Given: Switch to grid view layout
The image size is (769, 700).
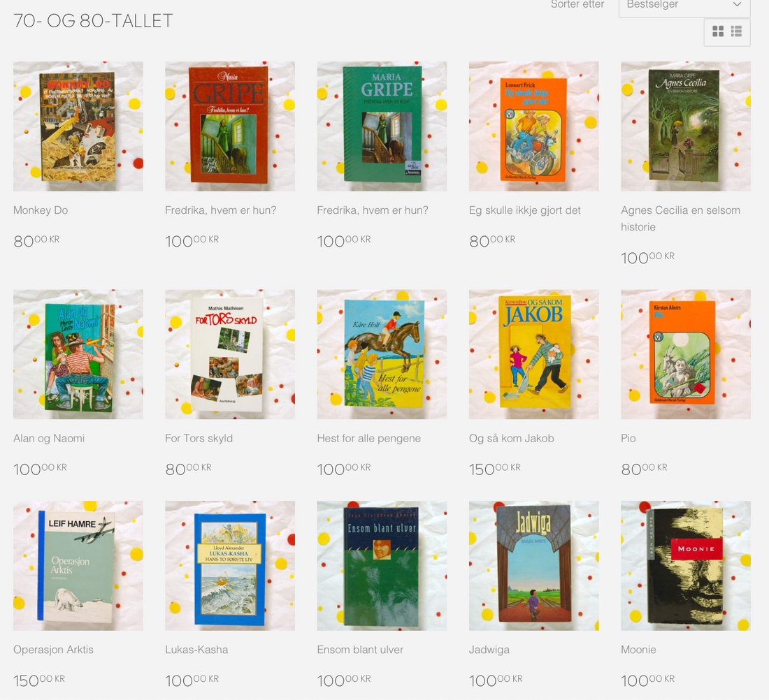Looking at the screenshot, I should click(x=718, y=31).
